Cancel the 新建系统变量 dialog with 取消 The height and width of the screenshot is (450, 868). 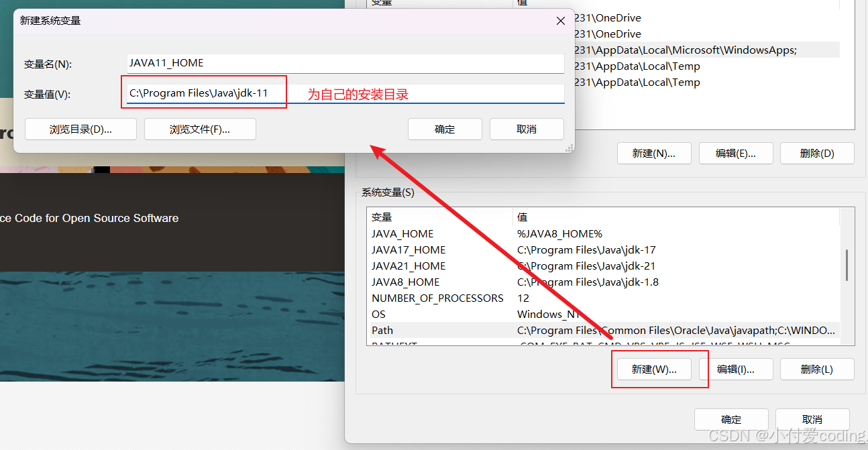(x=527, y=129)
